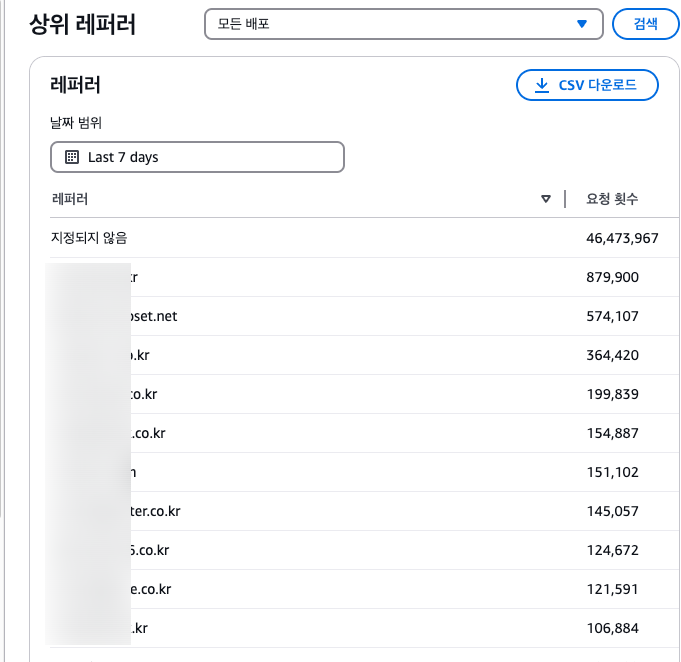Click the download arrow icon in CSV button
Image resolution: width=681 pixels, height=662 pixels.
point(542,86)
